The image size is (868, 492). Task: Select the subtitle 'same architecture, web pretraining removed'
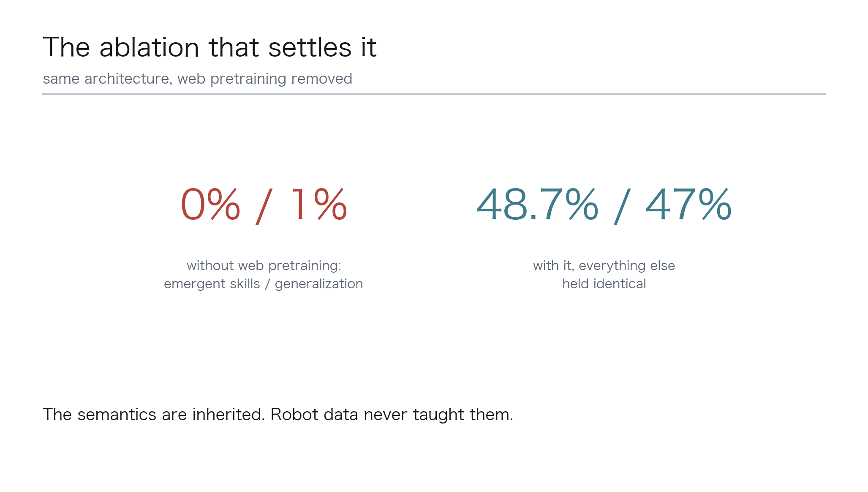(x=197, y=79)
